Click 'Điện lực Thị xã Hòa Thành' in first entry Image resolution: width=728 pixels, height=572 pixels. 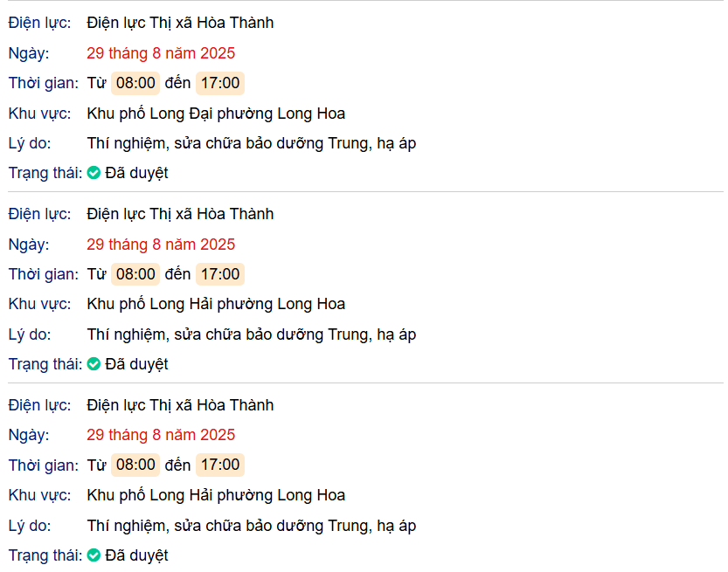(x=180, y=23)
